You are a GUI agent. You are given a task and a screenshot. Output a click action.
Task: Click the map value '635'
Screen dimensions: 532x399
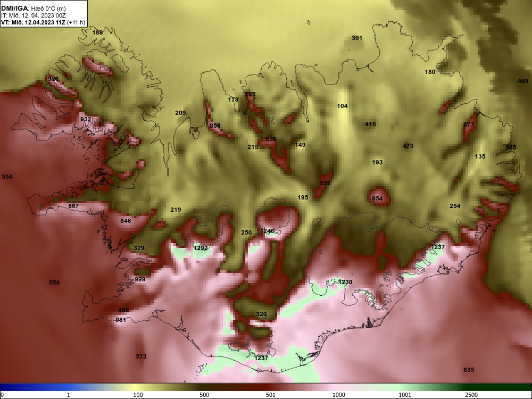coord(469,370)
